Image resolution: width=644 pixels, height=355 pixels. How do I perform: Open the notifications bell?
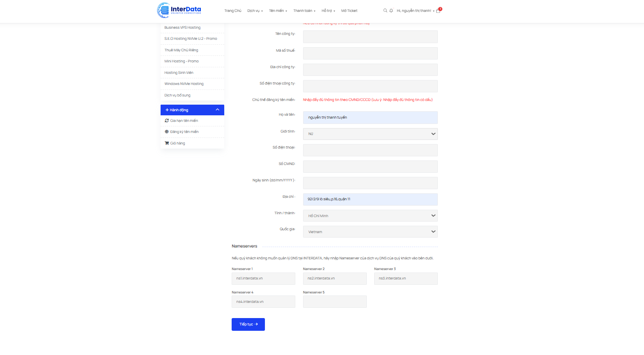point(391,11)
